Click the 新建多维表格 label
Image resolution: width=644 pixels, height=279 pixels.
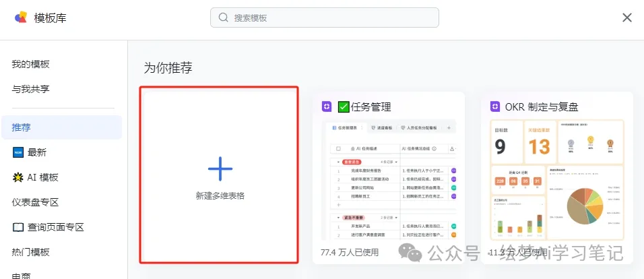(220, 196)
